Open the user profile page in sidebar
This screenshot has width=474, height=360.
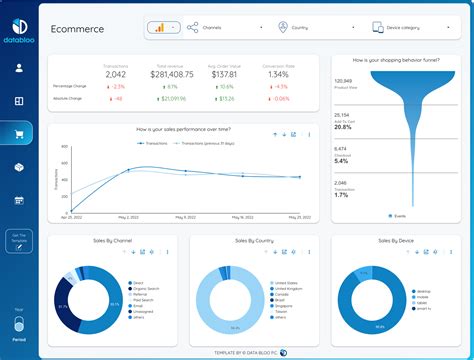(x=19, y=68)
